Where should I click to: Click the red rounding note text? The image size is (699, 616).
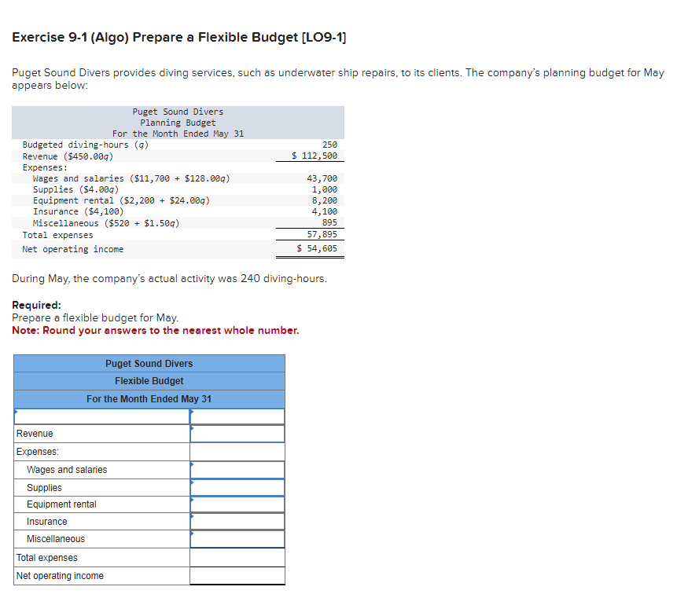(156, 331)
